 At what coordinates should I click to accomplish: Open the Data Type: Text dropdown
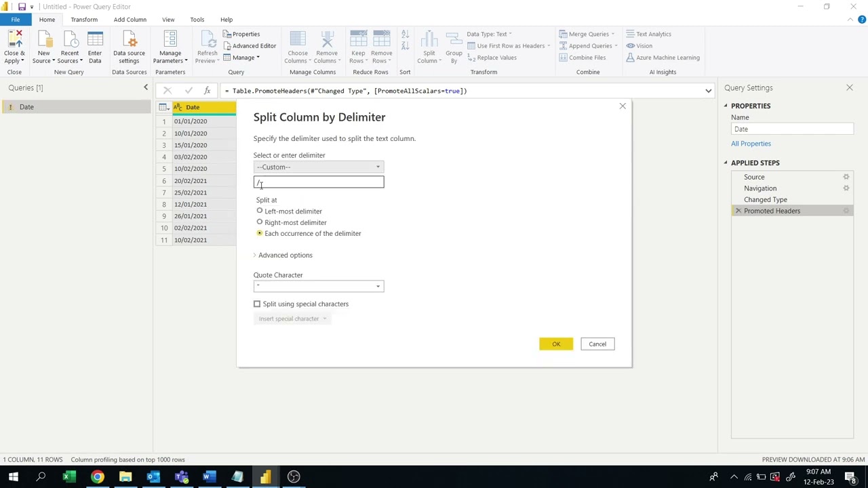(489, 34)
